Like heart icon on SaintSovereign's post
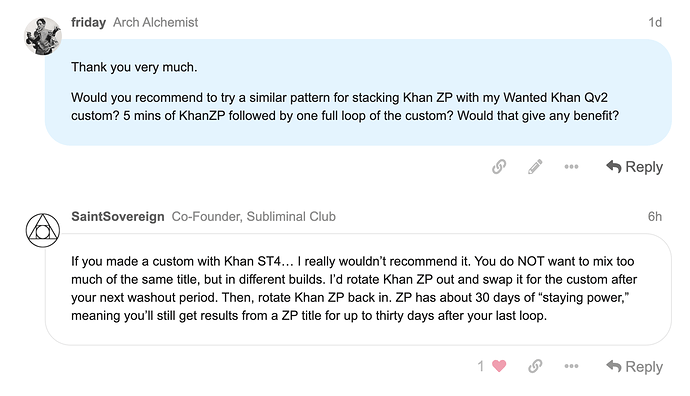The width and height of the screenshot is (690, 396). coord(499,366)
